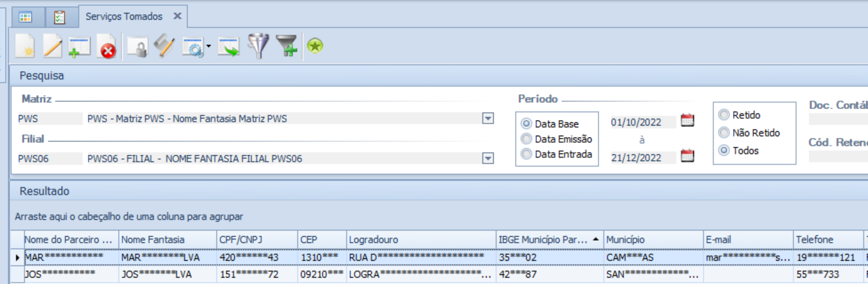
Task: Click the new record icon with star
Action: 25,46
